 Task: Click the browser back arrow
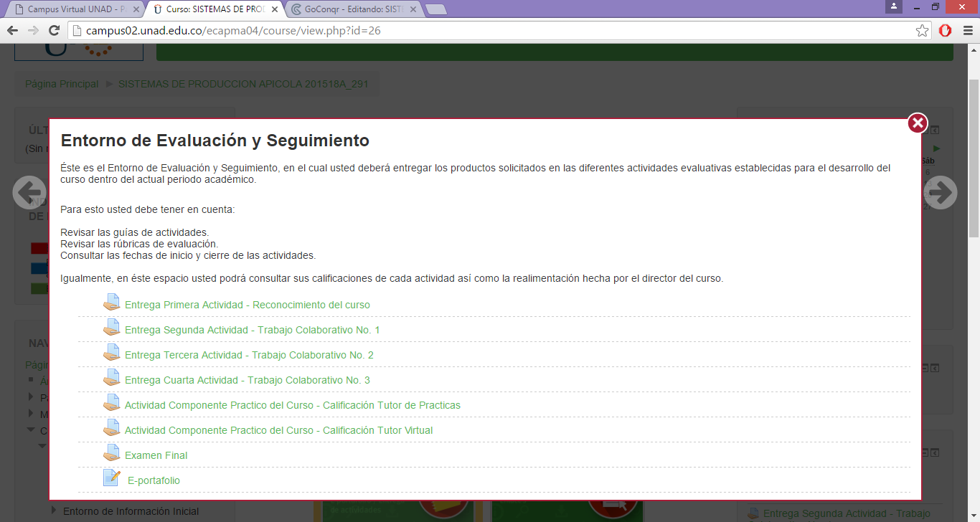(x=12, y=30)
